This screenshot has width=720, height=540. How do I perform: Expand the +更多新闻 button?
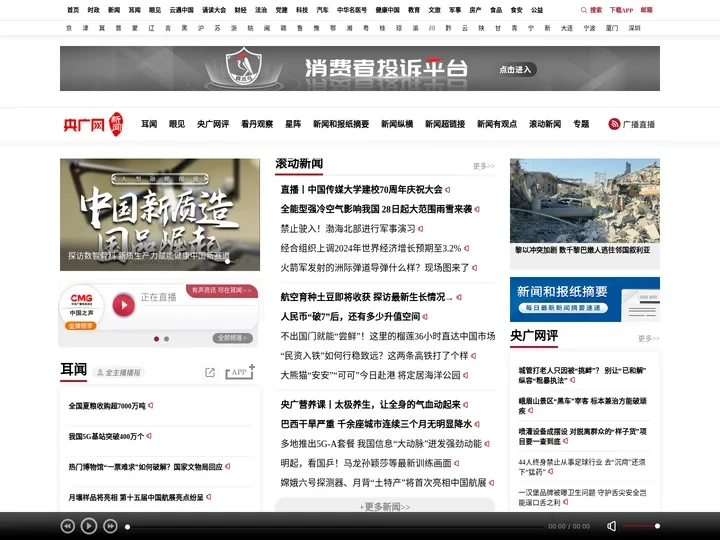click(385, 506)
